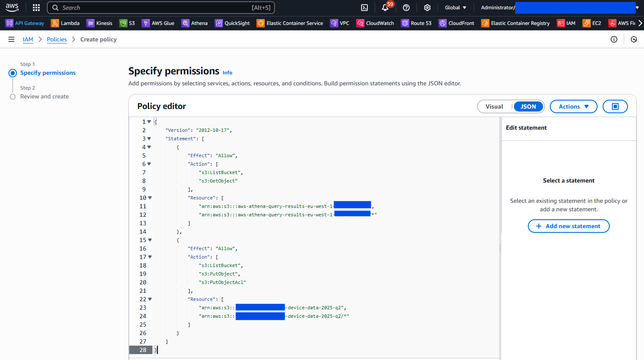Collapse Action array fold at line 6

[149, 164]
